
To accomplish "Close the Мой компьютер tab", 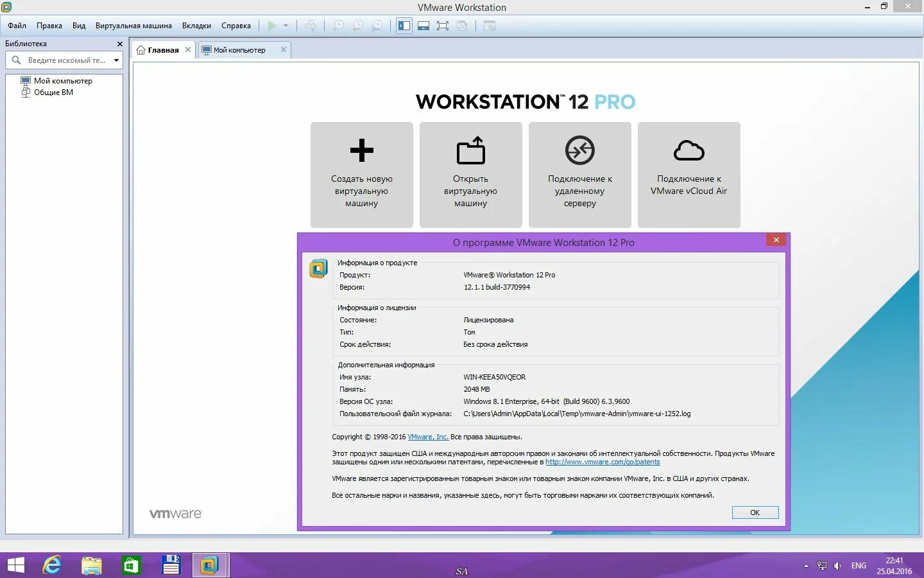I will [284, 49].
